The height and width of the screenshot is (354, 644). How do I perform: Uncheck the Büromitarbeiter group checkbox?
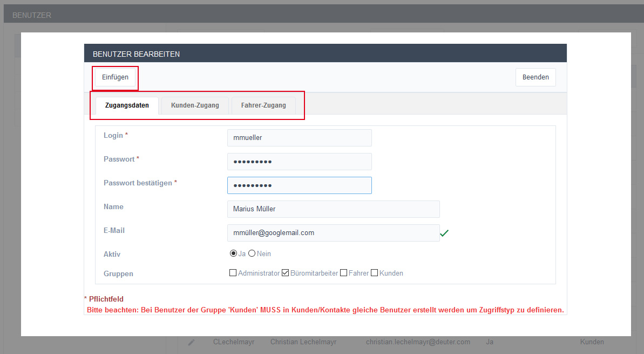coord(286,273)
